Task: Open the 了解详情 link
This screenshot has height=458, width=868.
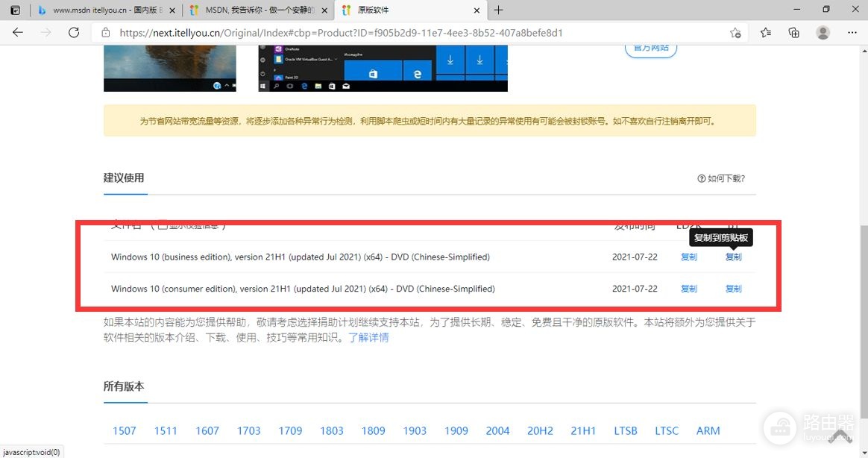Action: [368, 337]
